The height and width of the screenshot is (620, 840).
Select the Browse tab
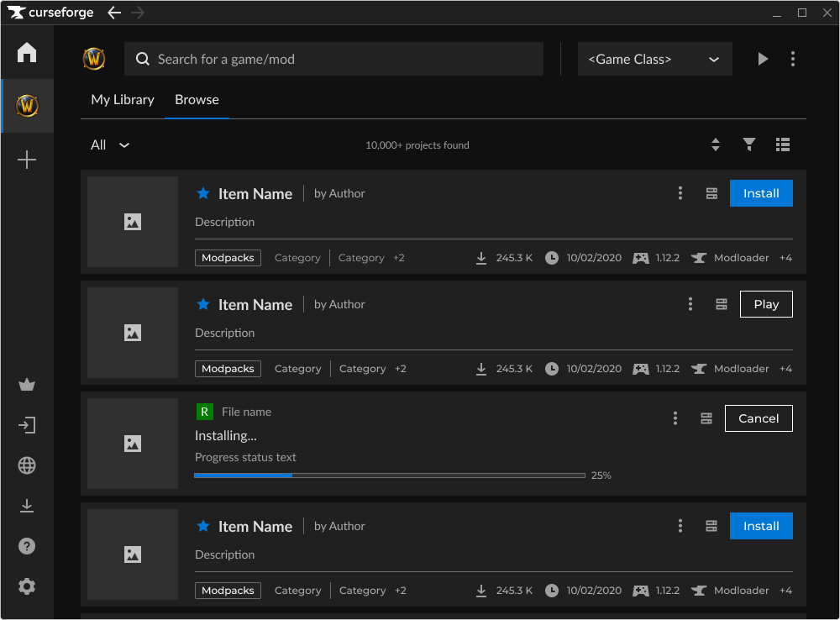(x=197, y=100)
